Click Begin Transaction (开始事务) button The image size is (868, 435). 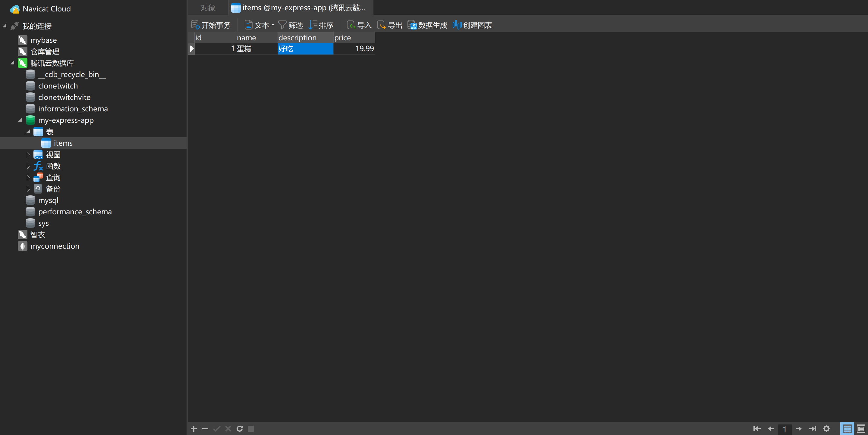point(211,25)
